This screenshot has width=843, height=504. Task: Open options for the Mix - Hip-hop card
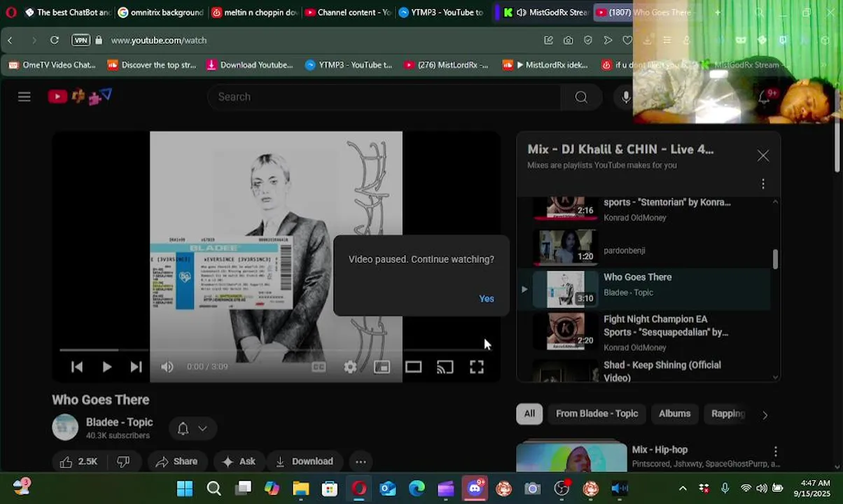775,452
